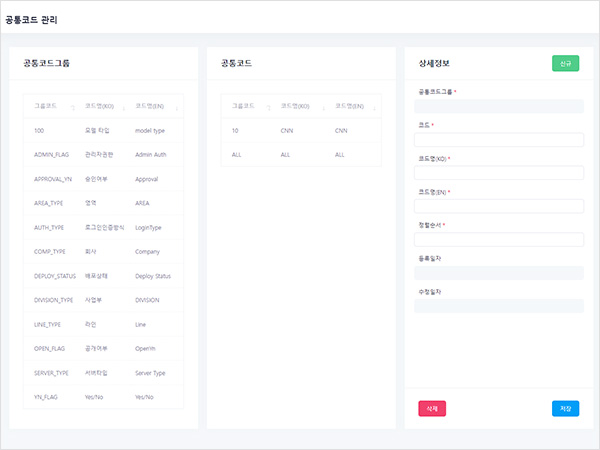Viewport: 600px width, 450px height.
Task: Focus the 코드 input field
Action: pyautogui.click(x=498, y=139)
